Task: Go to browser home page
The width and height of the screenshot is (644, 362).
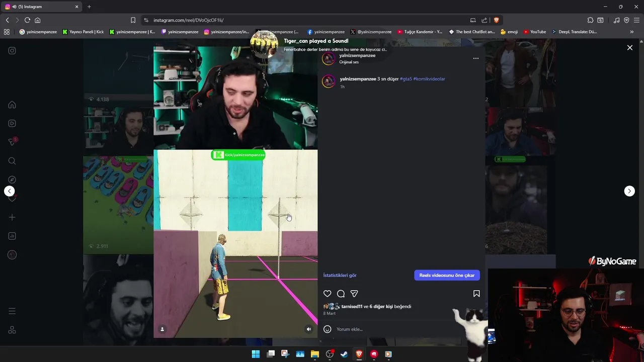Action: pyautogui.click(x=37, y=20)
